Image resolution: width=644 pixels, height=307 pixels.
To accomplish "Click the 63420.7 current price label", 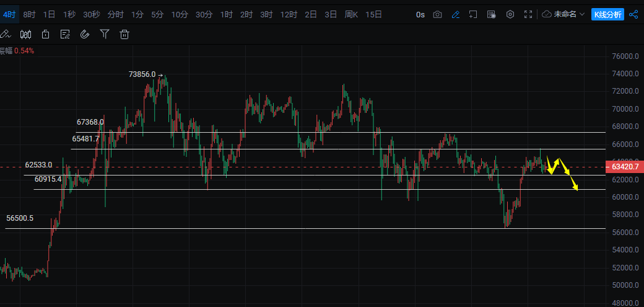I will coord(624,167).
